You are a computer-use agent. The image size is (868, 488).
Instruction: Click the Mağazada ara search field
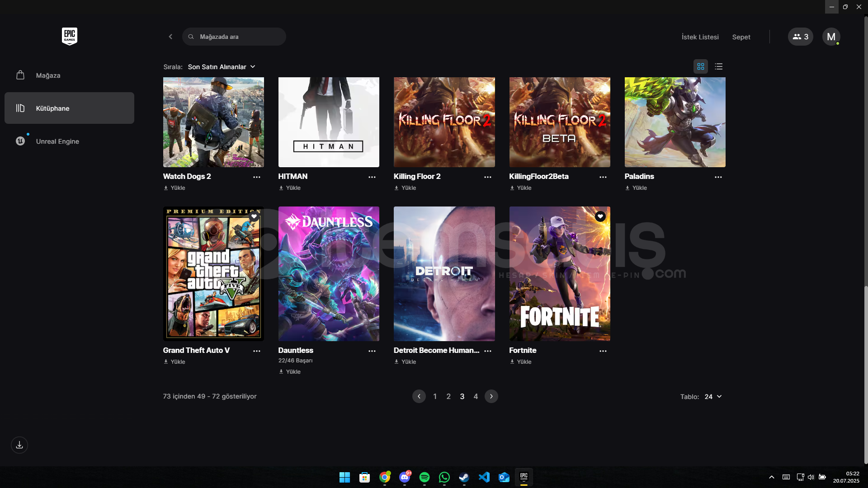tap(234, 37)
